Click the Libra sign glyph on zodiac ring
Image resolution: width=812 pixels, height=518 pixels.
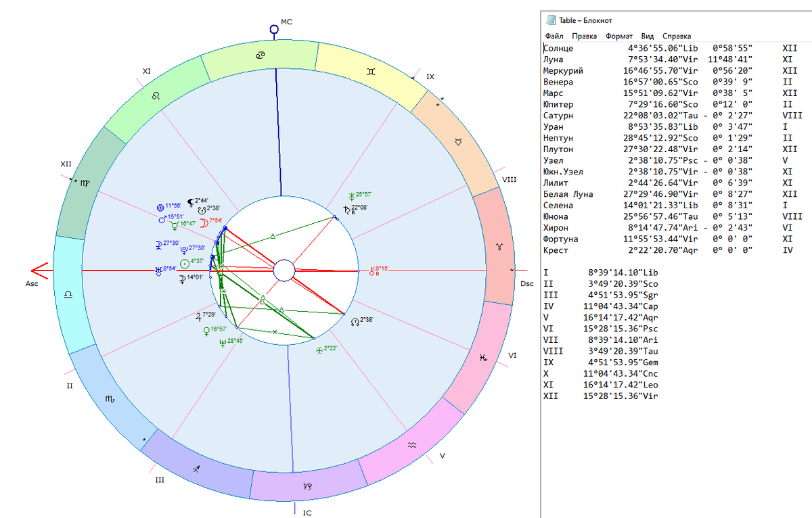point(68,295)
